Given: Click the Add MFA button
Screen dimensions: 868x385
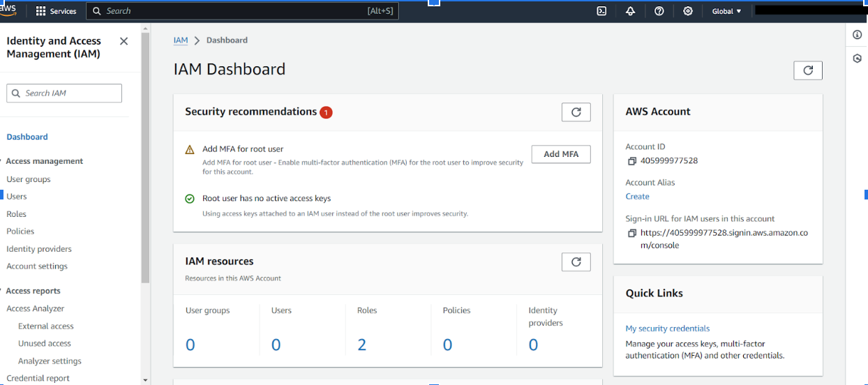Looking at the screenshot, I should [x=561, y=154].
